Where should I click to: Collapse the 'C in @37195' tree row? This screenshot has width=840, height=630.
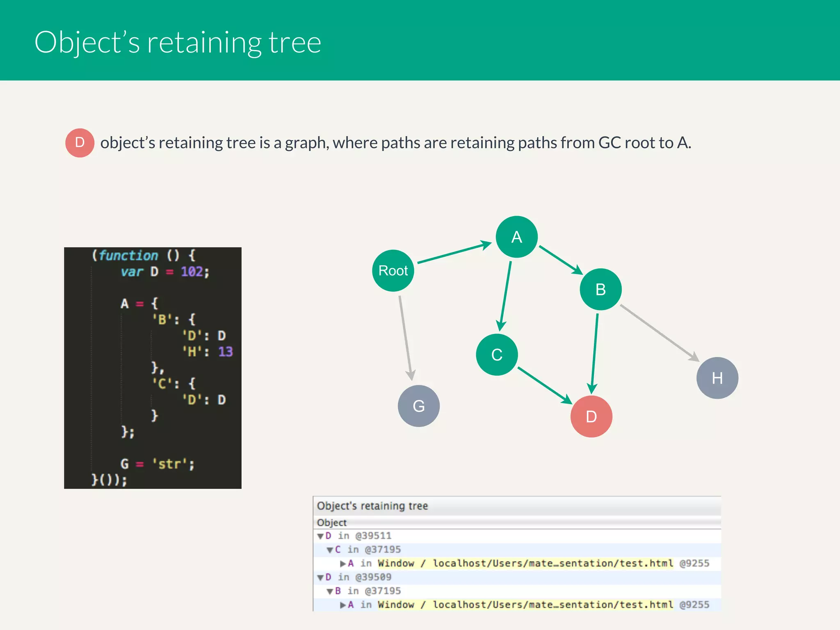point(330,550)
